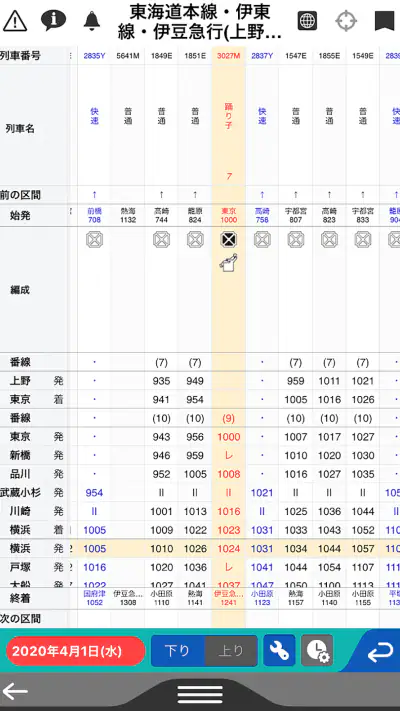
Task: Open the clock time settings button
Action: tap(317, 651)
